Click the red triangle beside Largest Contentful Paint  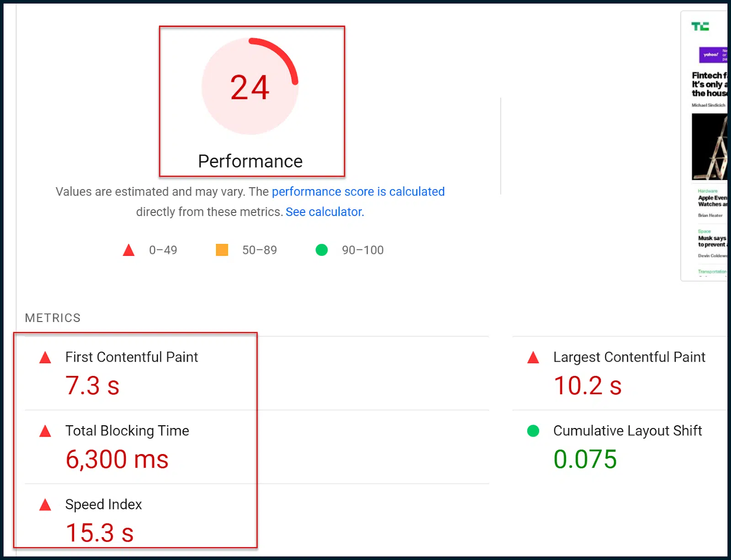click(533, 358)
